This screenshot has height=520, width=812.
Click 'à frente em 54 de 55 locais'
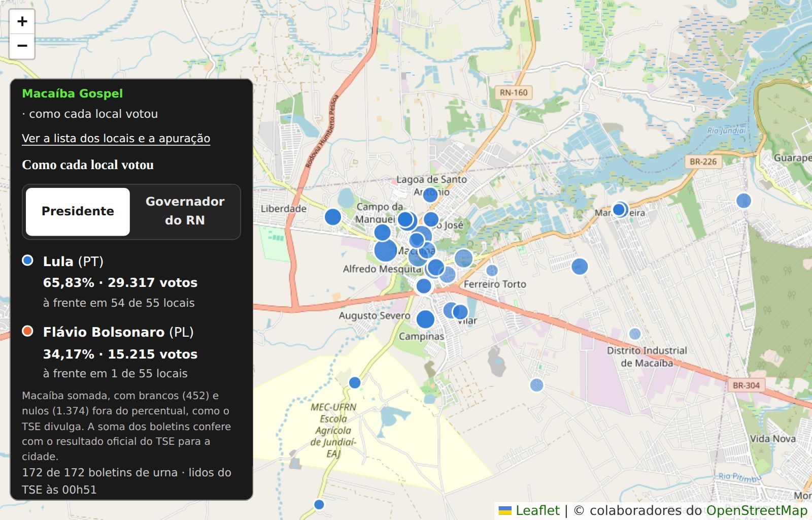(119, 303)
